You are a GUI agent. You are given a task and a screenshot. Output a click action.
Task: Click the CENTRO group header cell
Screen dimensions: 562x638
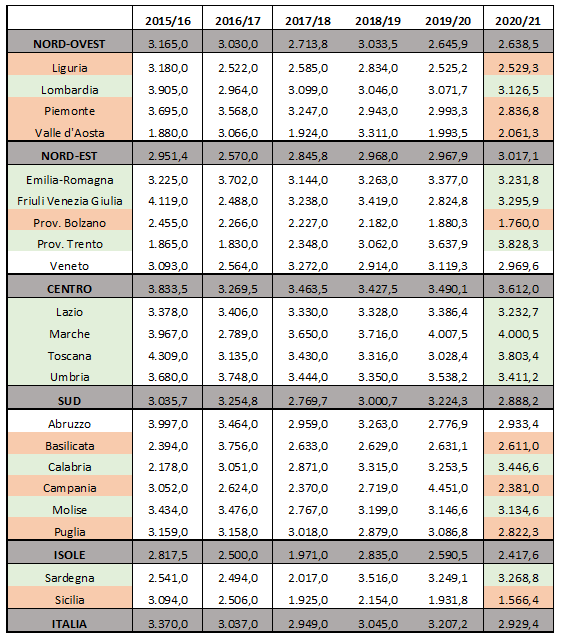point(69,289)
